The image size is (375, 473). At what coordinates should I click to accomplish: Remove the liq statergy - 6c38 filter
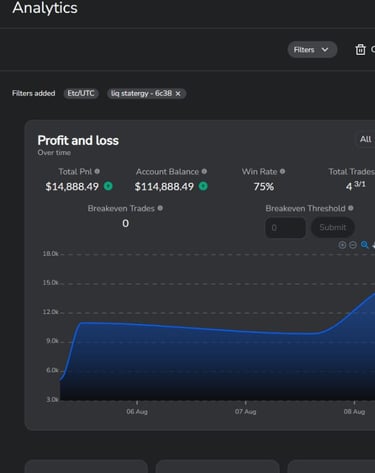tap(178, 94)
